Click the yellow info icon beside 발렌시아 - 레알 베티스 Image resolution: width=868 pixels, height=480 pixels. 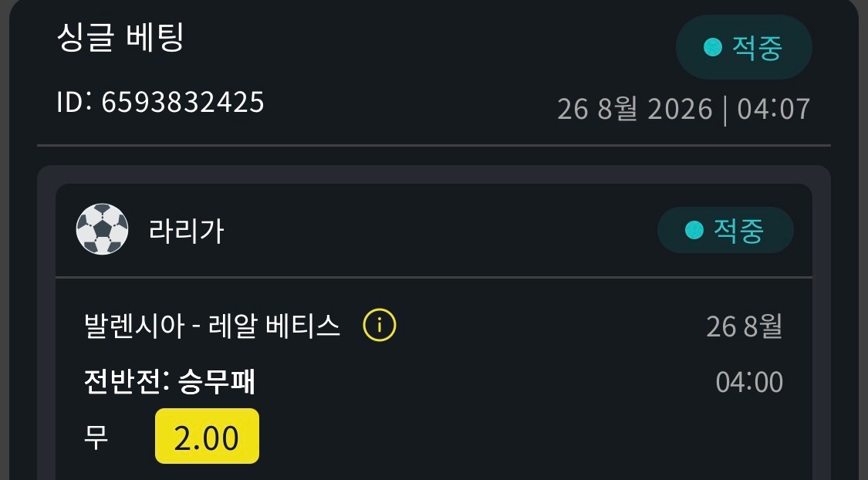pyautogui.click(x=379, y=325)
